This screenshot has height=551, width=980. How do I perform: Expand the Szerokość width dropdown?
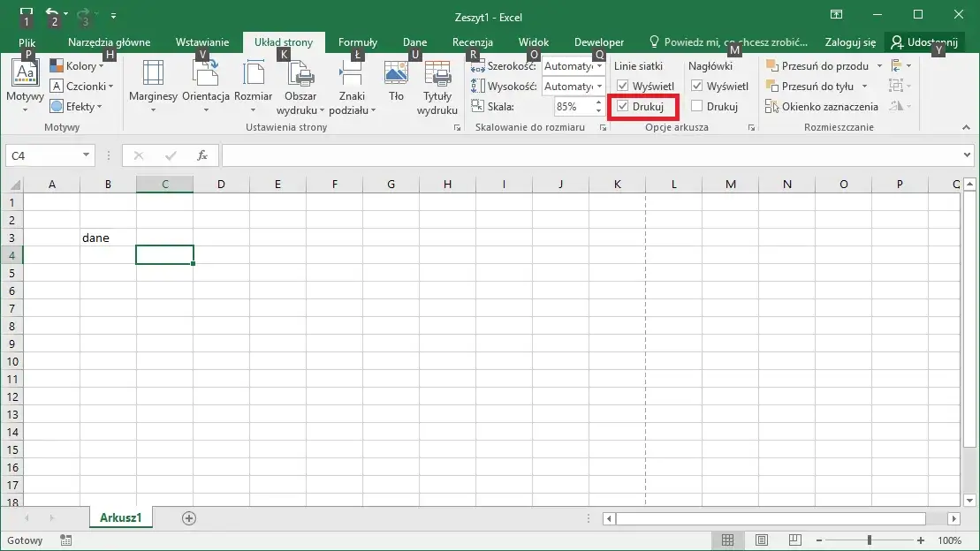[x=599, y=65]
